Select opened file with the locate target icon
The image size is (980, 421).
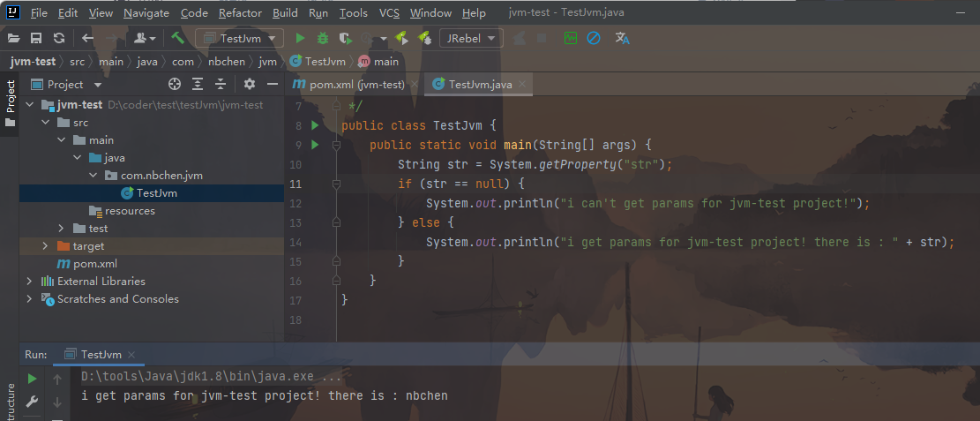pyautogui.click(x=175, y=85)
